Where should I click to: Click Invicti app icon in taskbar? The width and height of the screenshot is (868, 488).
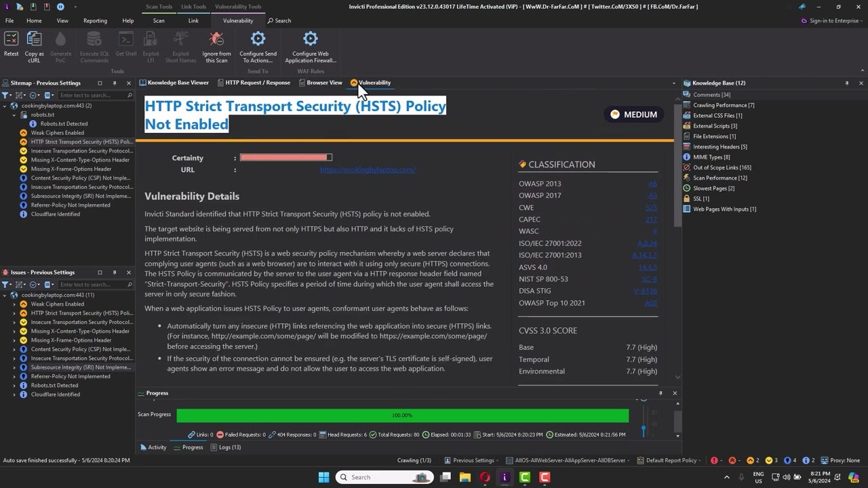point(505,477)
